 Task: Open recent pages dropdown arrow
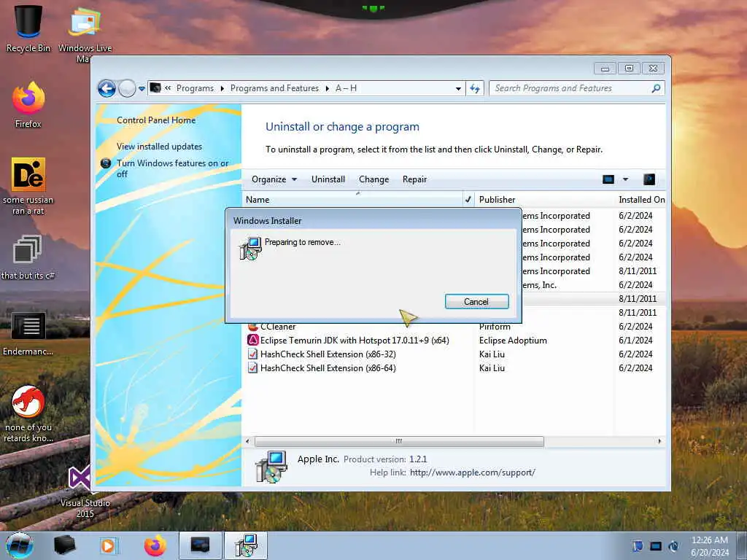(x=142, y=89)
